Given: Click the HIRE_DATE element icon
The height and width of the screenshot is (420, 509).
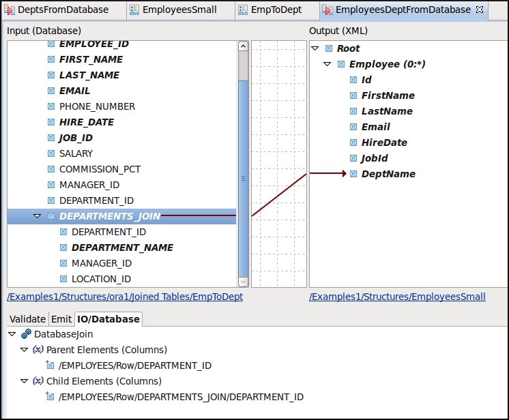Looking at the screenshot, I should pos(51,122).
